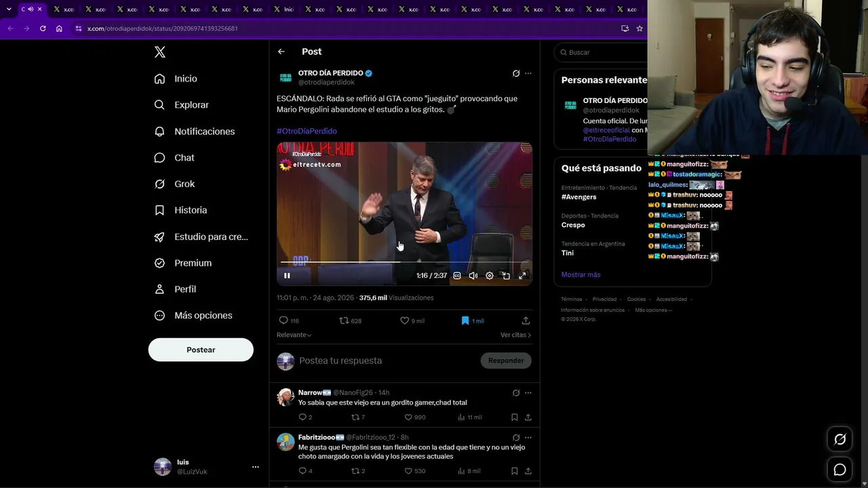Open more options on OTRO DÍA PERDIDO post
Viewport: 868px width, 488px height.
[528, 73]
